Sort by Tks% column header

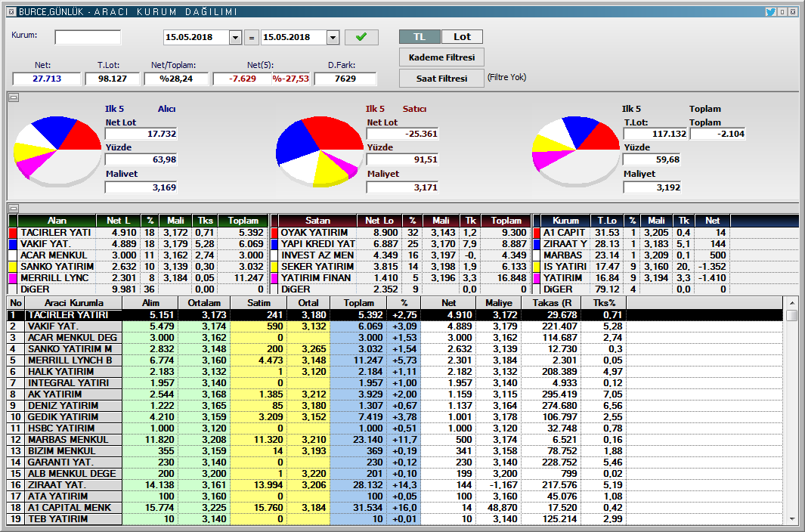pos(604,303)
